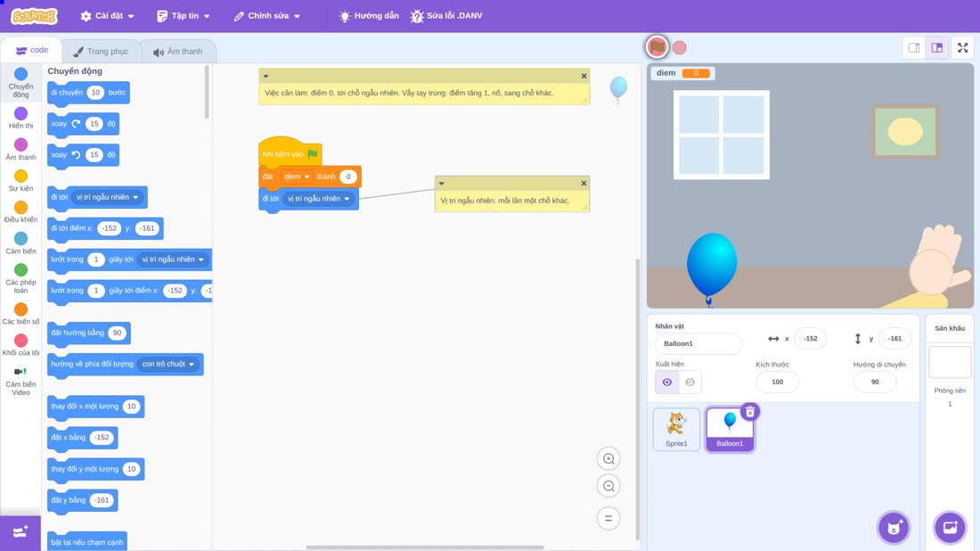Open the Hướng dẫn tutorials
The width and height of the screenshot is (980, 551).
click(369, 16)
